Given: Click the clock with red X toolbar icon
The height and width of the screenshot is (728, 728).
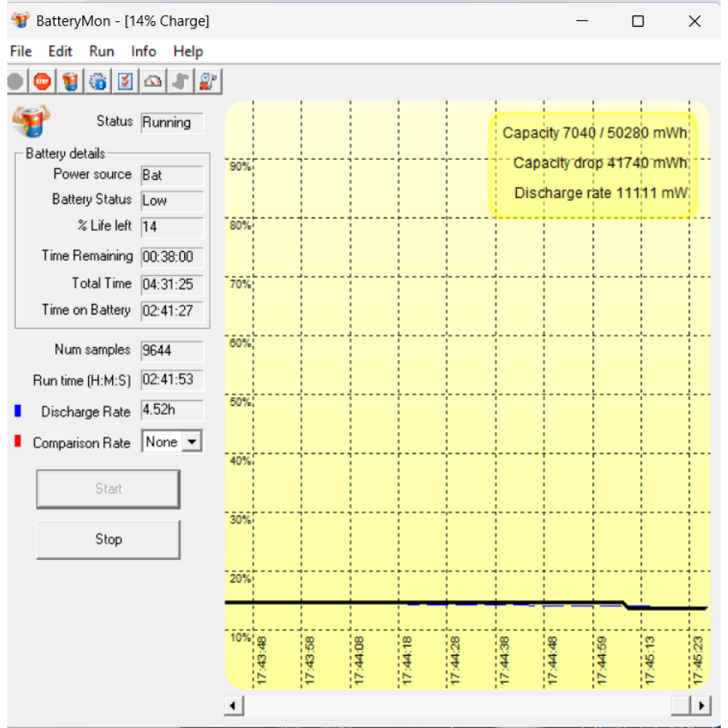Looking at the screenshot, I should [208, 82].
